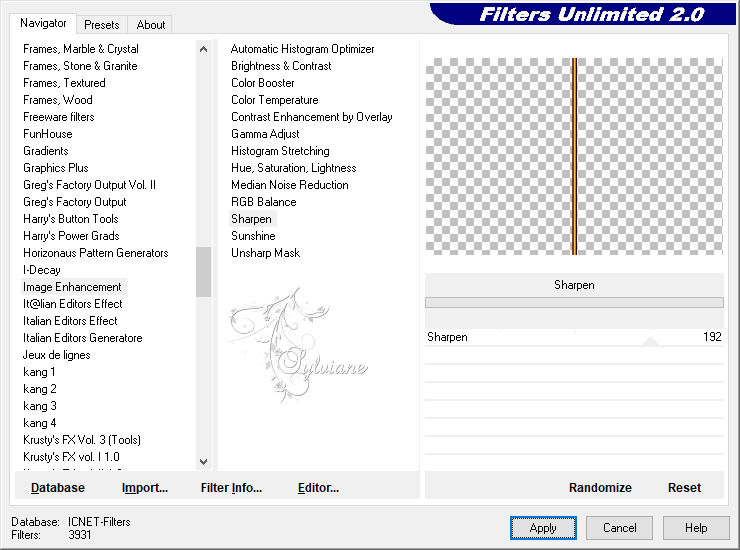The height and width of the screenshot is (550, 740).
Task: Click the filter preview image
Action: click(x=574, y=156)
